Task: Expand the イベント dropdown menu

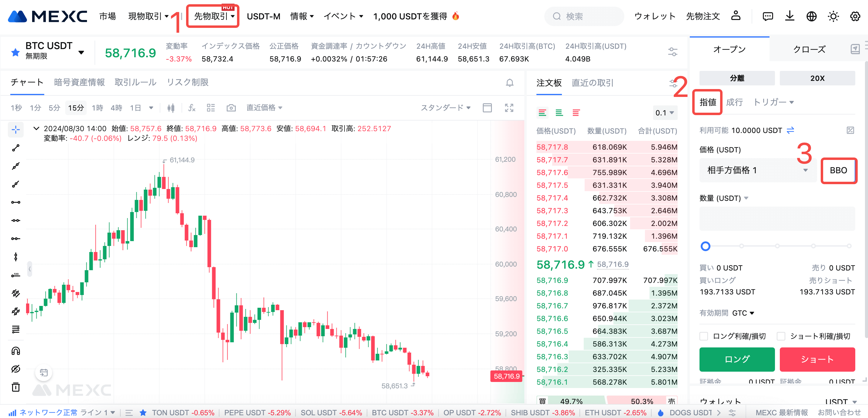Action: pos(343,16)
